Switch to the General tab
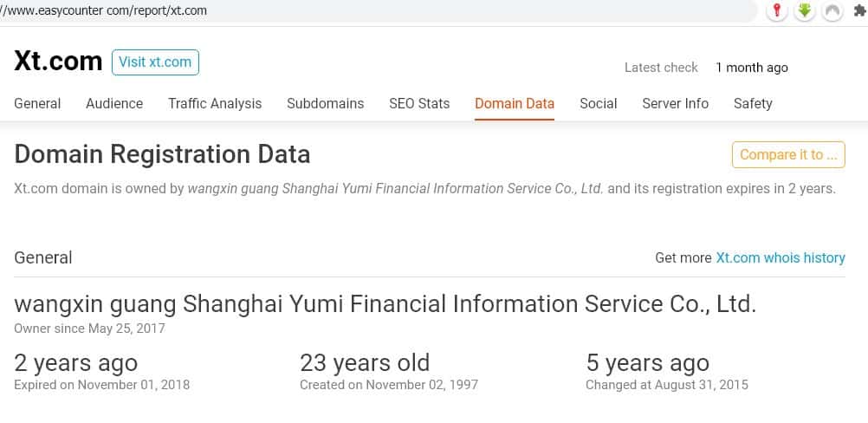This screenshot has height=423, width=868. click(37, 103)
